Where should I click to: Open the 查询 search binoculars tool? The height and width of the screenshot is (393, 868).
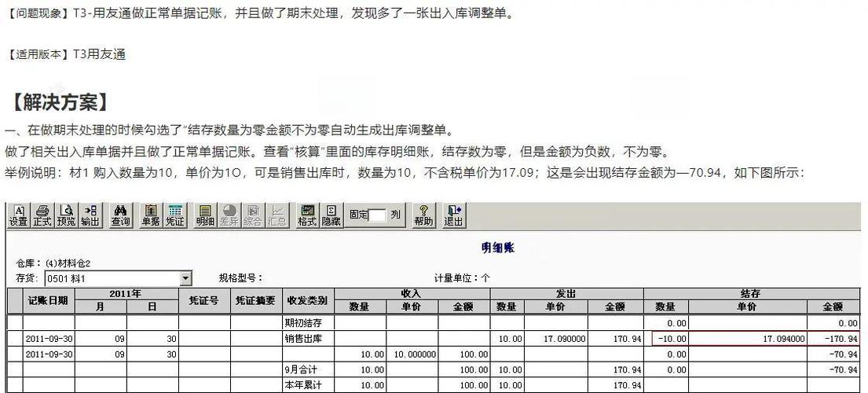(x=120, y=215)
